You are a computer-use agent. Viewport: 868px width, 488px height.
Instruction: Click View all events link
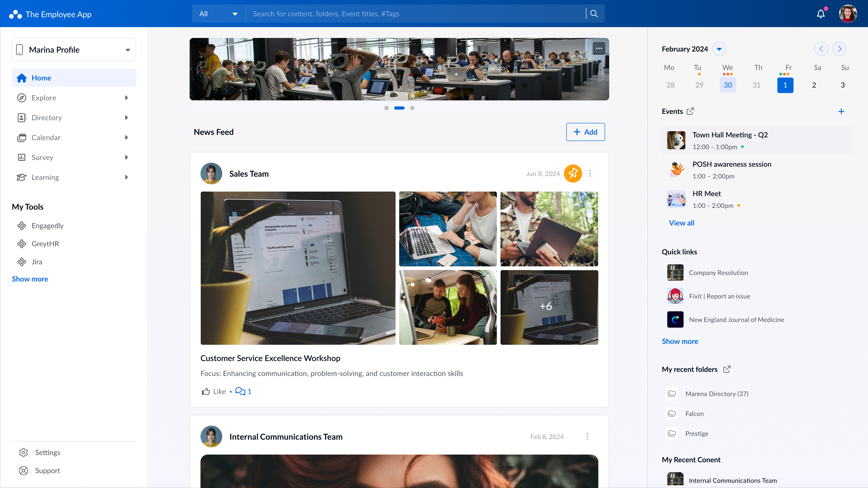(x=681, y=223)
